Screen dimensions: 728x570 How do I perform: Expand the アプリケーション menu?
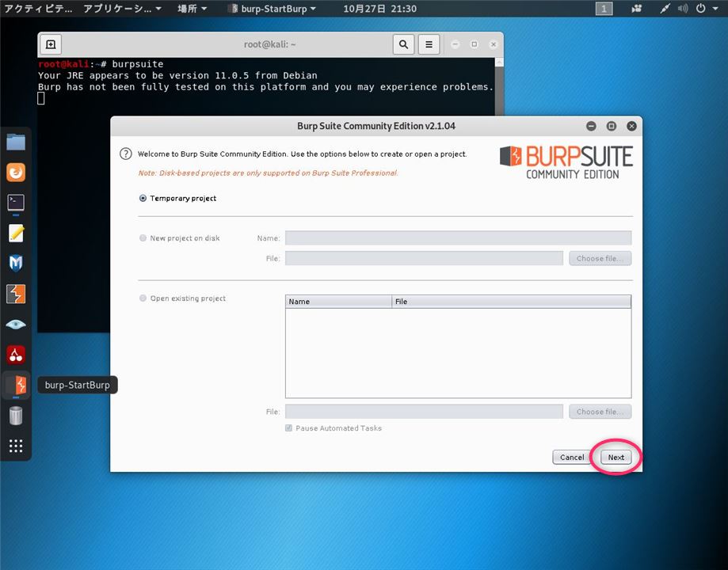pos(122,9)
